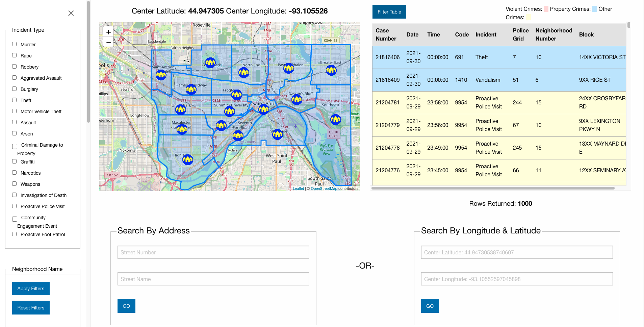644x327 pixels.
Task: Zoom in on the map
Action: (x=108, y=32)
